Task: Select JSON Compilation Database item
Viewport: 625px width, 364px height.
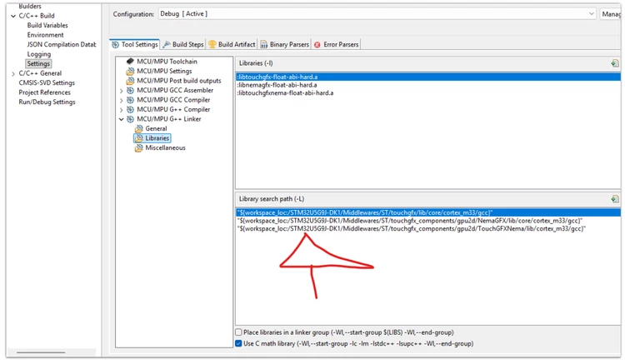Action: point(62,45)
